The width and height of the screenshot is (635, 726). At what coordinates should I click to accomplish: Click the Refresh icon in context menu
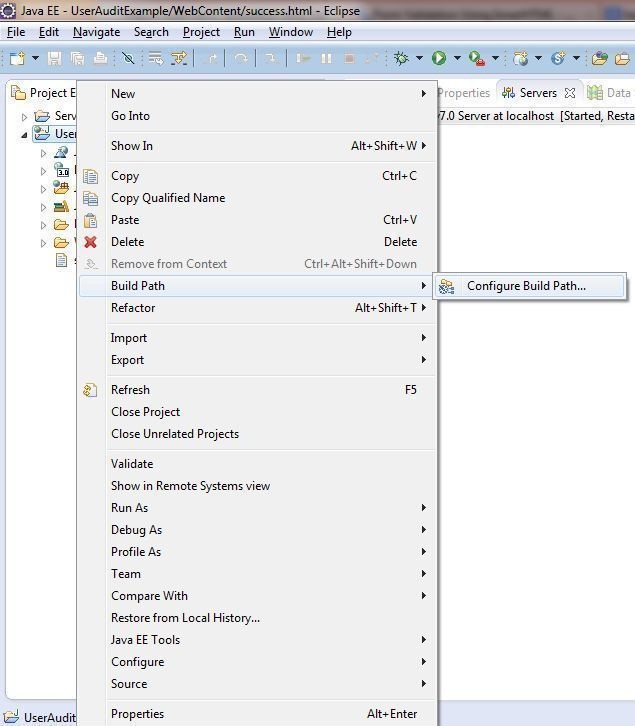(90, 390)
